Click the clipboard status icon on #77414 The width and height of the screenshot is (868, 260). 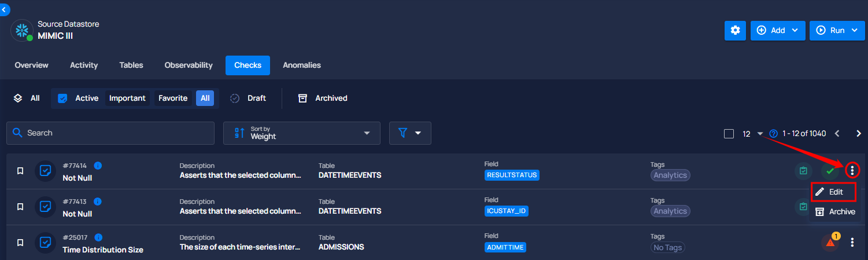[803, 171]
